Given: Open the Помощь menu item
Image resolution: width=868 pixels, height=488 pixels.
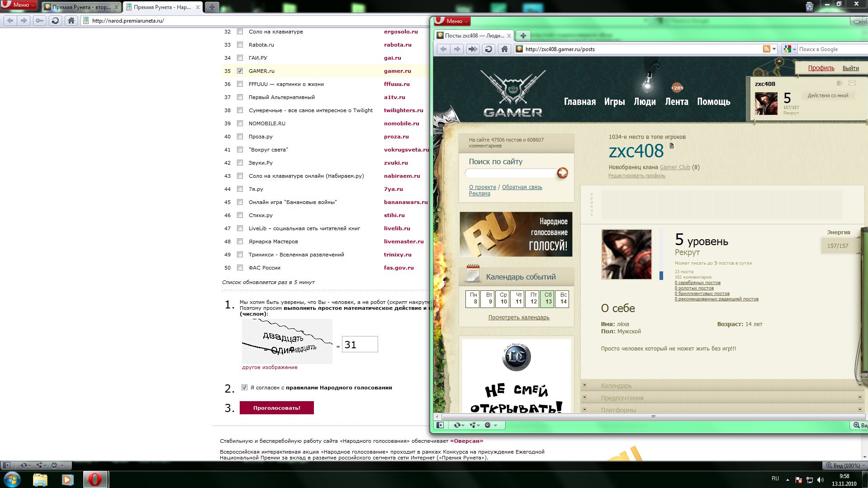Looking at the screenshot, I should click(713, 102).
